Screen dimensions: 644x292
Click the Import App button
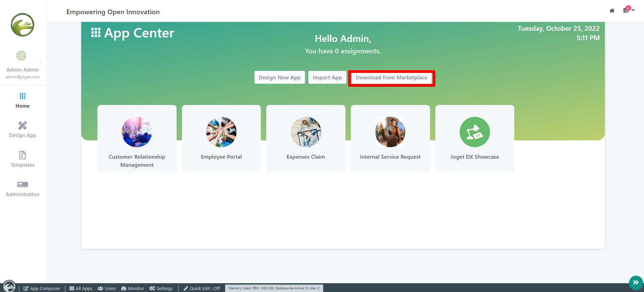point(327,77)
